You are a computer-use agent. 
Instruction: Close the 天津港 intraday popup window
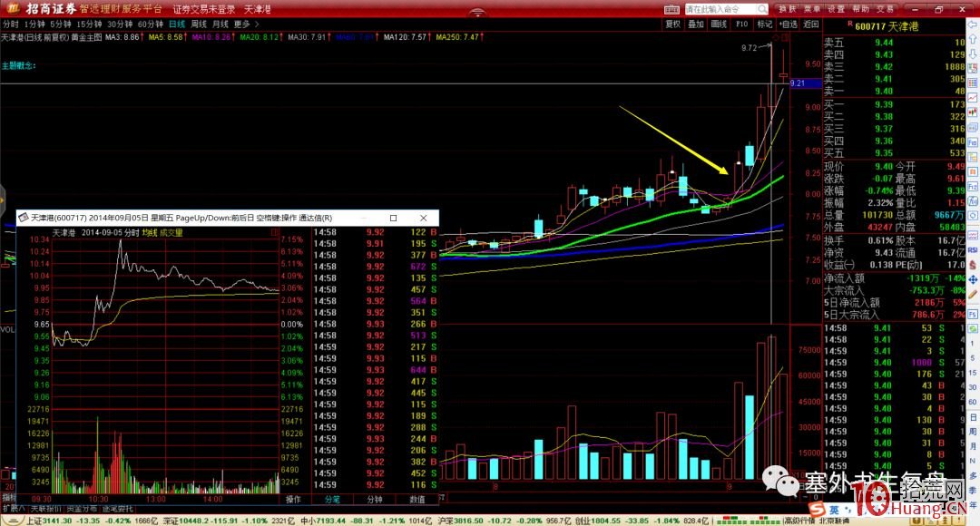423,218
